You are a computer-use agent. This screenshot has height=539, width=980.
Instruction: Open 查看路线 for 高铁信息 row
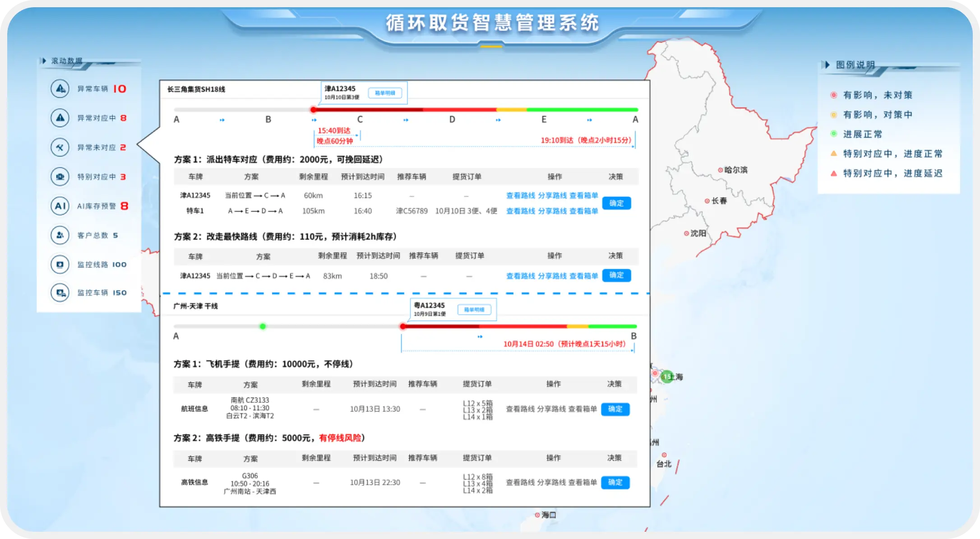point(520,483)
